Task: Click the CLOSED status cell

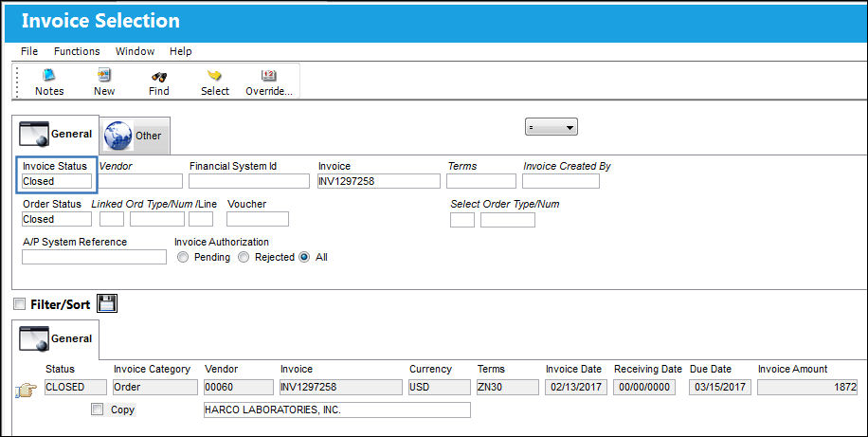Action: point(76,387)
